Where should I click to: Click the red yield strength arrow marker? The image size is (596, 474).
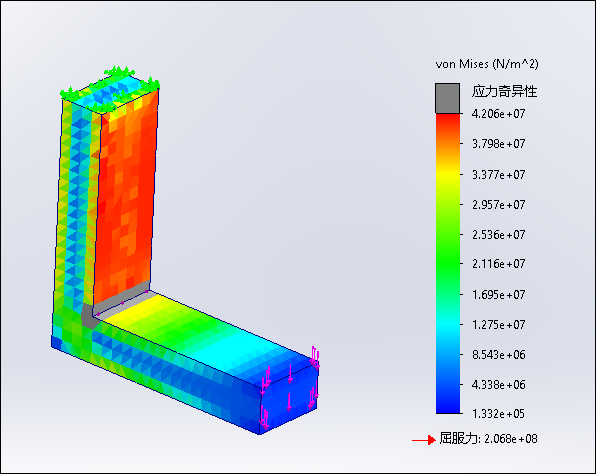click(424, 440)
